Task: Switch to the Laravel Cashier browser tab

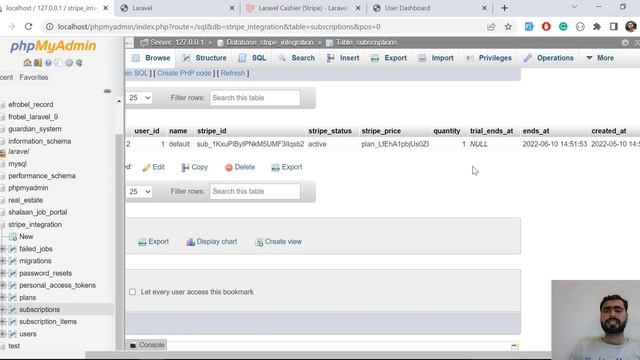Action: 302,8
